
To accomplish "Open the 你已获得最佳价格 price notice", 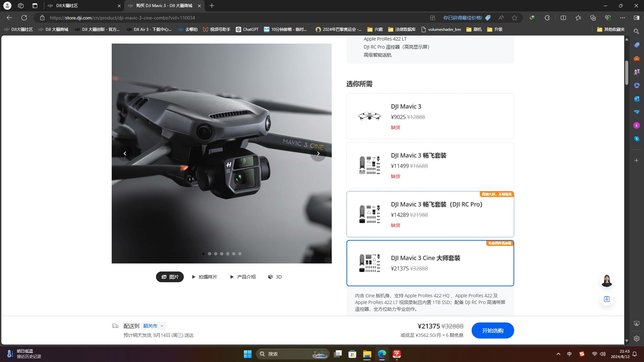I will coord(467,18).
